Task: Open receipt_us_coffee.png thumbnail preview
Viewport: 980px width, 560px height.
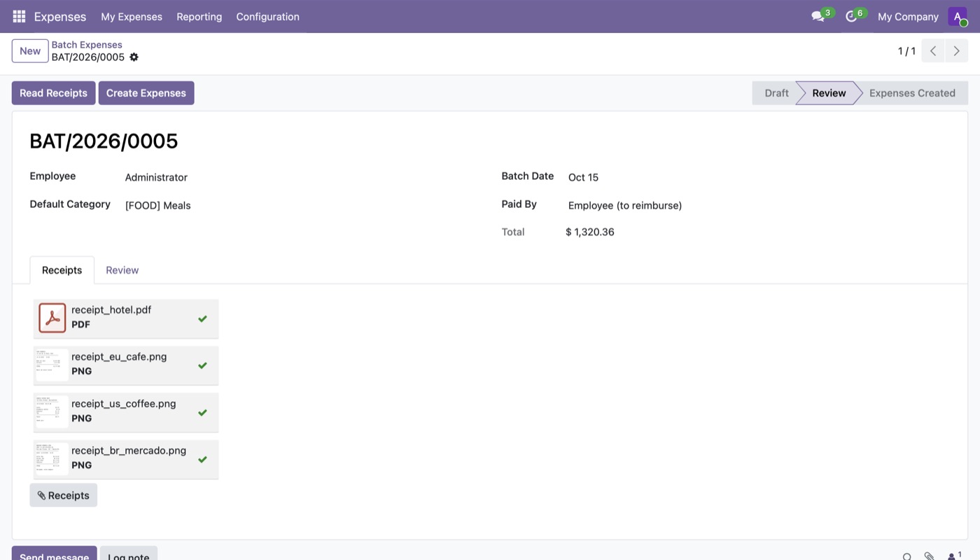Action: (52, 412)
